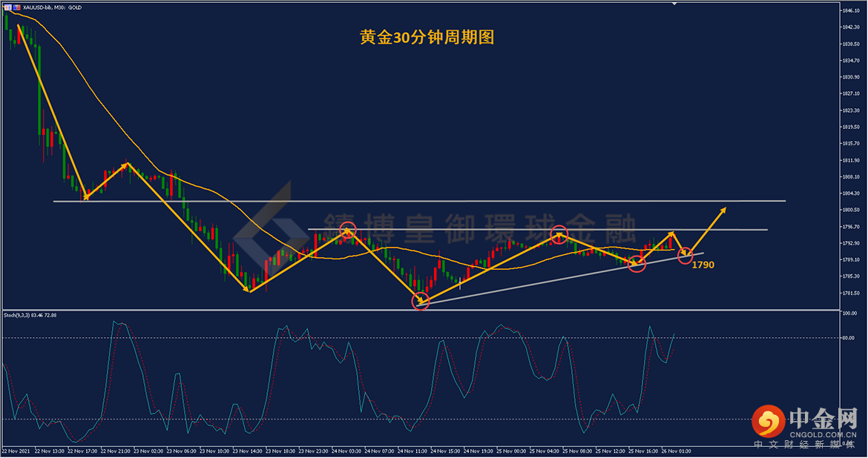Screen dimensions: 868x458
Task: Click the 25 Nov 12:30 time label
Action: pyautogui.click(x=611, y=451)
